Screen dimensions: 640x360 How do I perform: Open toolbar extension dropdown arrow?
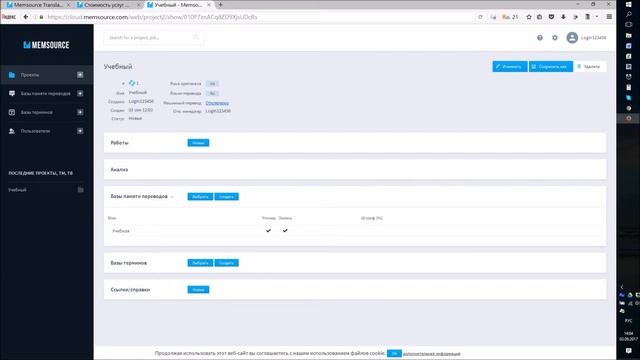(597, 17)
